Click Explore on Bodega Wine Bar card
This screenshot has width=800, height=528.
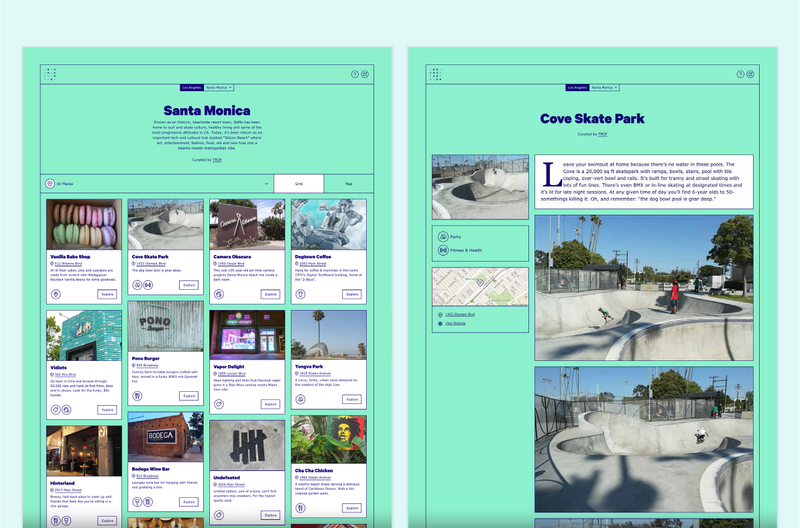(189, 502)
